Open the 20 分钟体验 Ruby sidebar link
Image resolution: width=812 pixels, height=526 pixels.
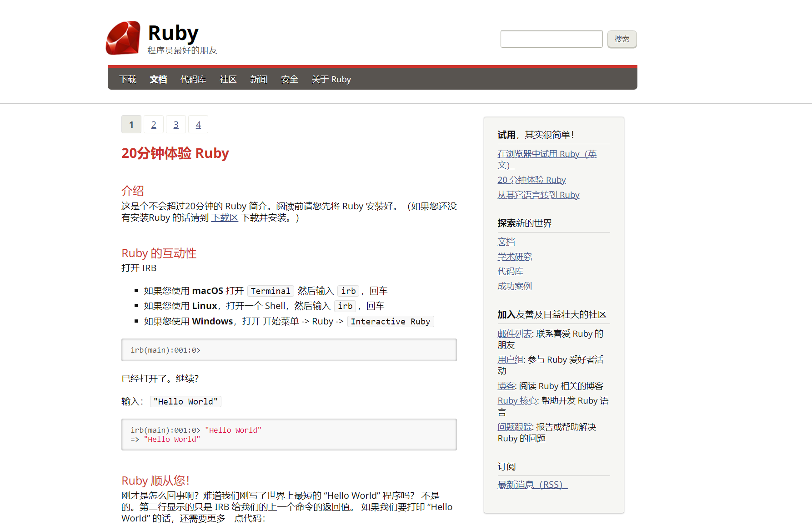pos(531,180)
